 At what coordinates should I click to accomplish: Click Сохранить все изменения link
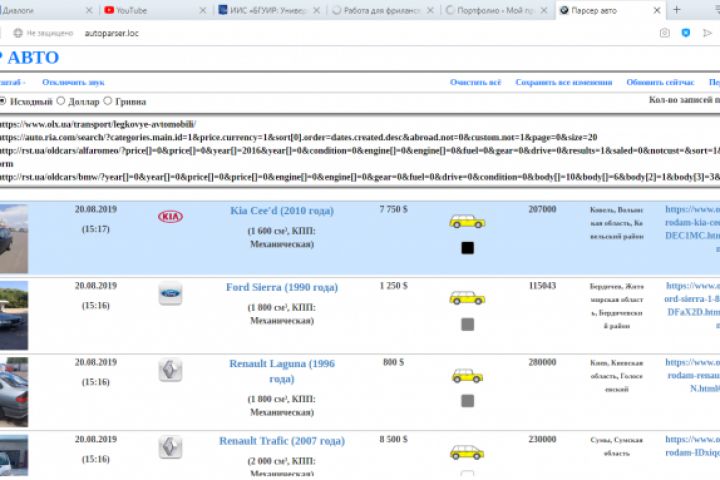563,82
